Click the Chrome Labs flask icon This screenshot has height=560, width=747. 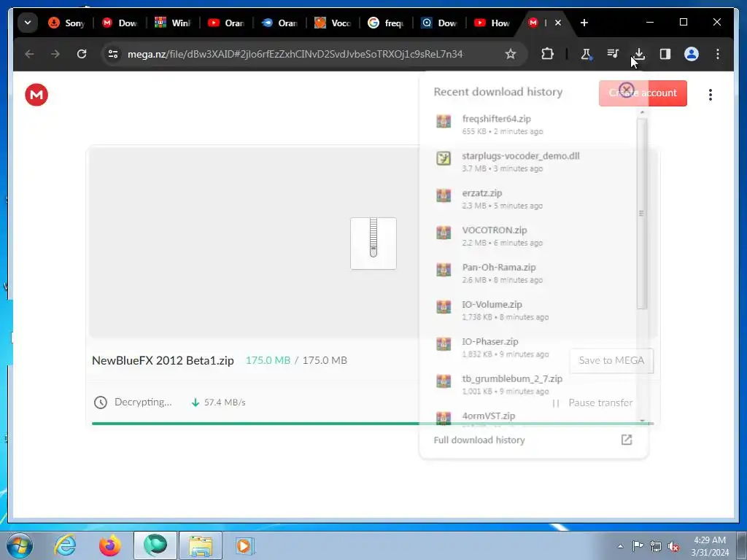click(x=586, y=54)
